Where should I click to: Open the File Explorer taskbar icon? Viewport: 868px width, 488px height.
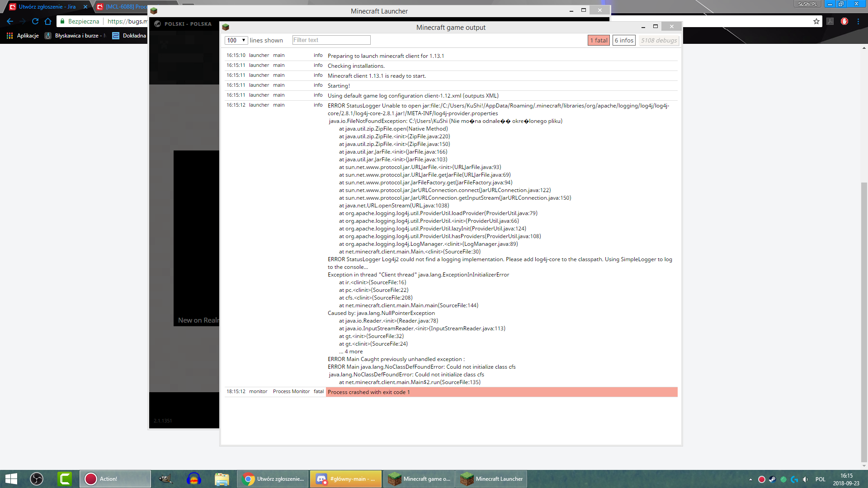(x=222, y=479)
